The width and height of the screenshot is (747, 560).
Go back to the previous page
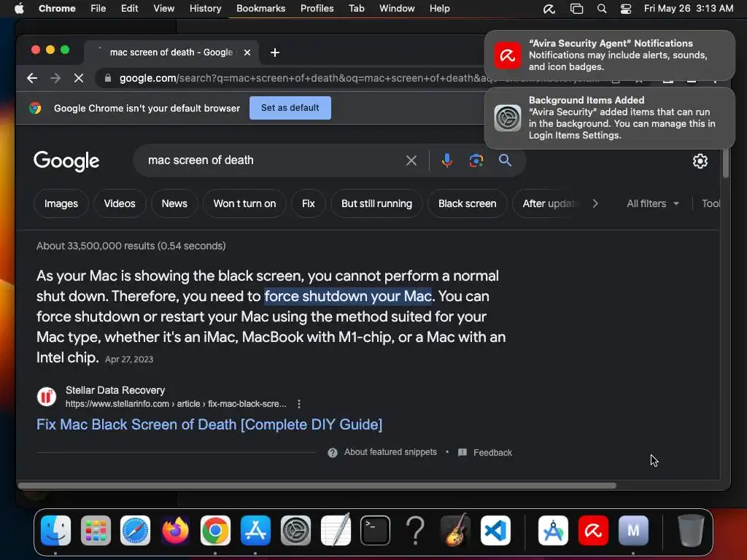(x=32, y=78)
